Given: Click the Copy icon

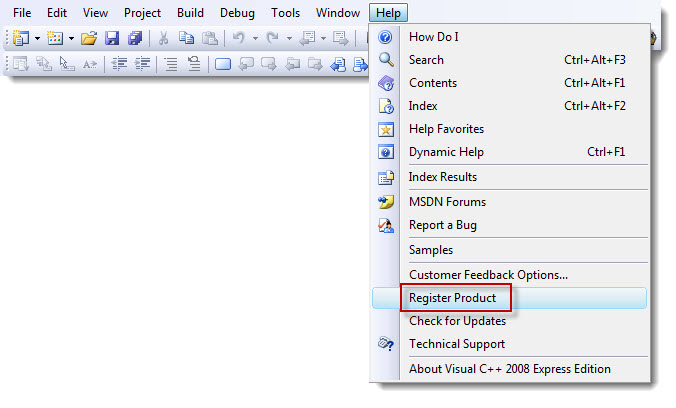Looking at the screenshot, I should 186,38.
